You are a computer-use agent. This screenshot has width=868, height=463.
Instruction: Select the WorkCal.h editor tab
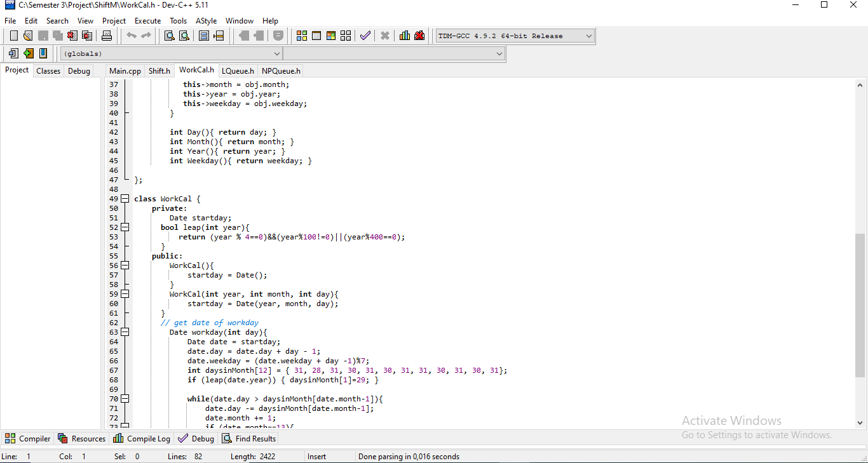pos(196,70)
